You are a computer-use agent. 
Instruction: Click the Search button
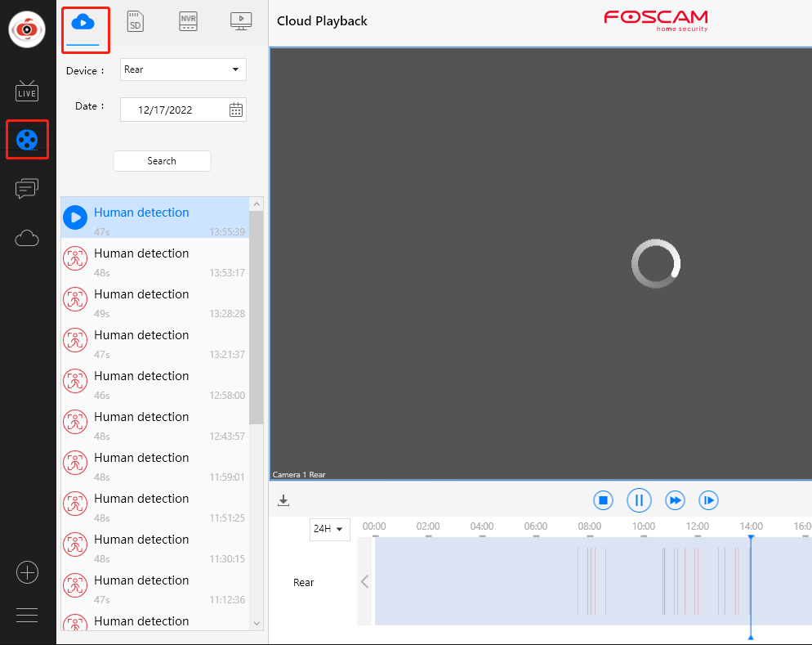(x=162, y=161)
